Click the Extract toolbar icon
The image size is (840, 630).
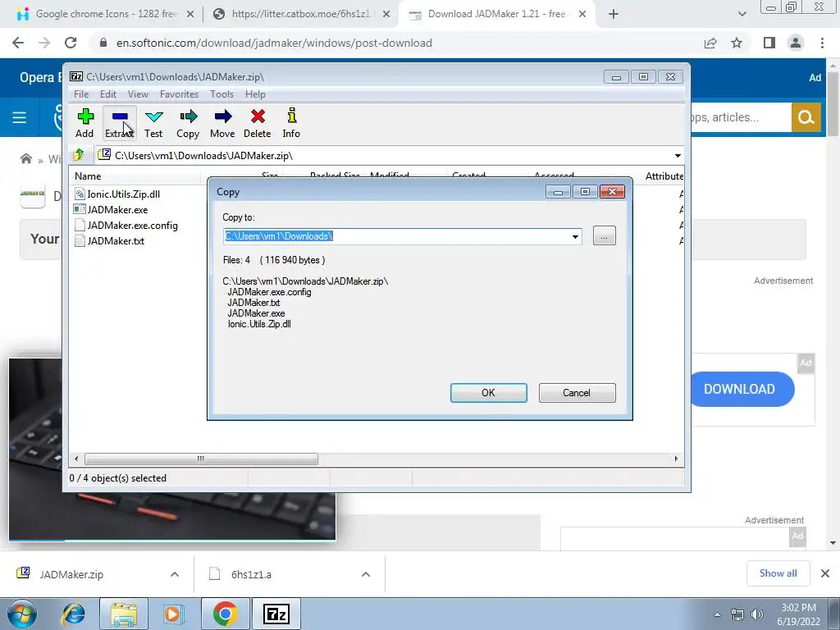pyautogui.click(x=120, y=123)
